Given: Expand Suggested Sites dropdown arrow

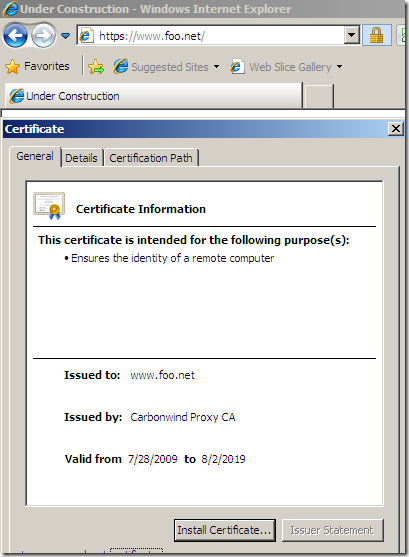Looking at the screenshot, I should click(x=216, y=66).
